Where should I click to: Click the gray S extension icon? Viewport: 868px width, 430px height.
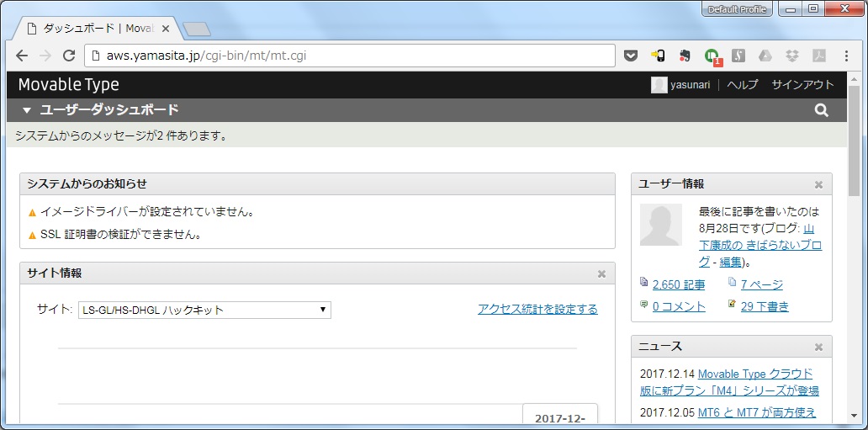point(738,56)
